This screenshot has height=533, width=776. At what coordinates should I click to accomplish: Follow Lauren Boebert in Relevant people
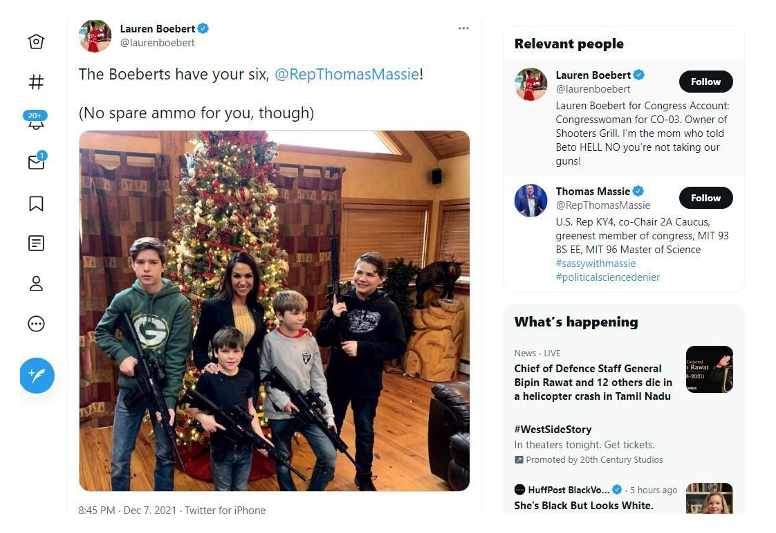pyautogui.click(x=705, y=82)
